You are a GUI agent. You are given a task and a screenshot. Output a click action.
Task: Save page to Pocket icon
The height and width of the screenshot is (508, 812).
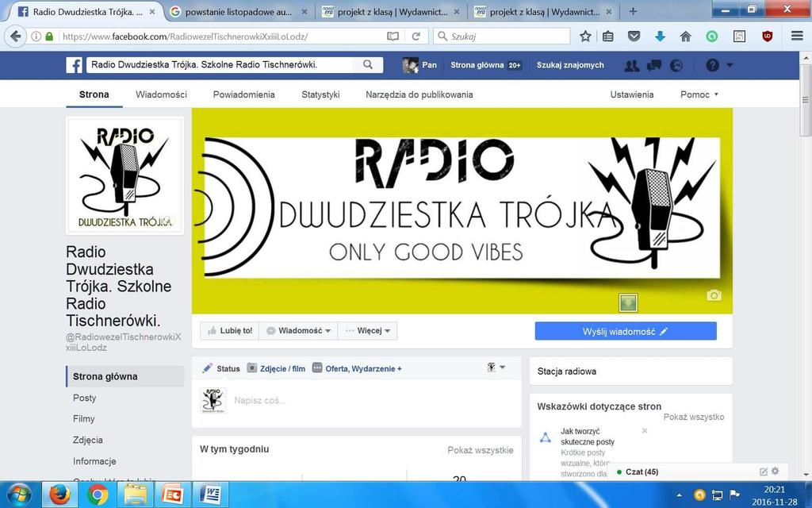click(x=634, y=37)
